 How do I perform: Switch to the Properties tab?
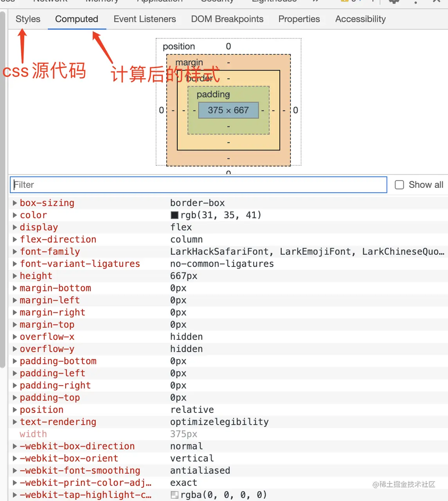pyautogui.click(x=299, y=19)
